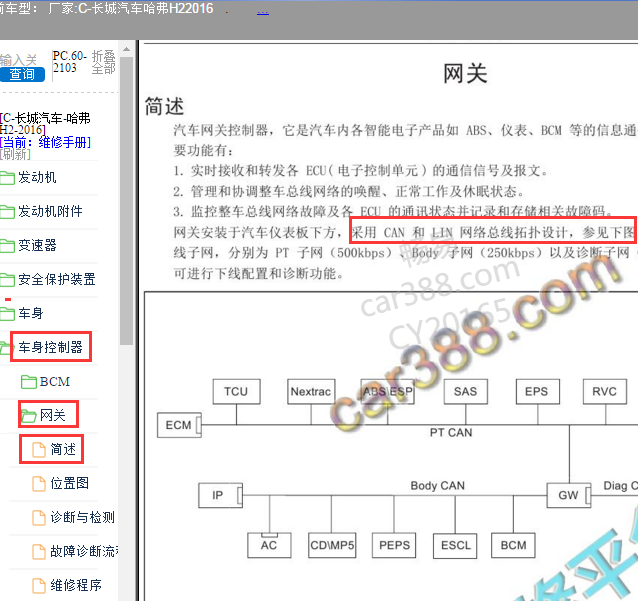Image resolution: width=638 pixels, height=601 pixels.
Task: Select the BCM tree item label
Action: click(55, 382)
